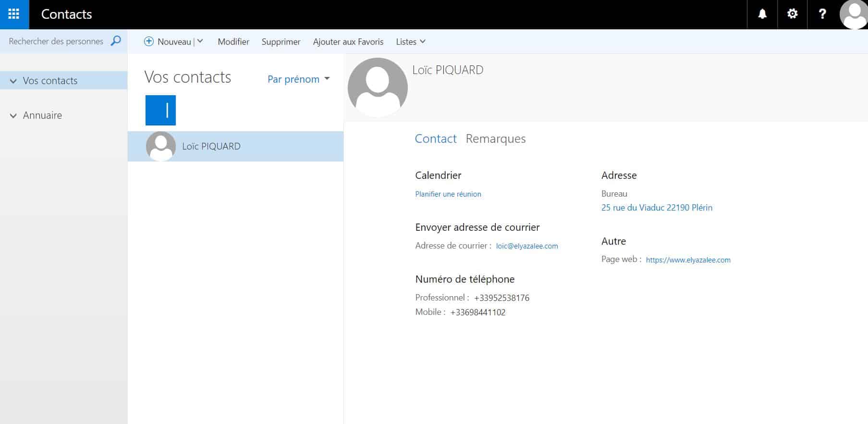
Task: Open the Planifier une réunion link
Action: pyautogui.click(x=448, y=194)
